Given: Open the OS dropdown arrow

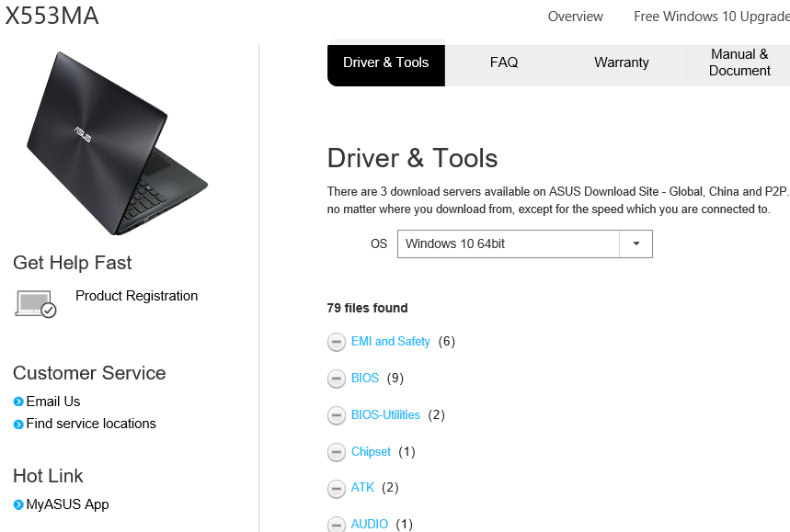Looking at the screenshot, I should [635, 244].
